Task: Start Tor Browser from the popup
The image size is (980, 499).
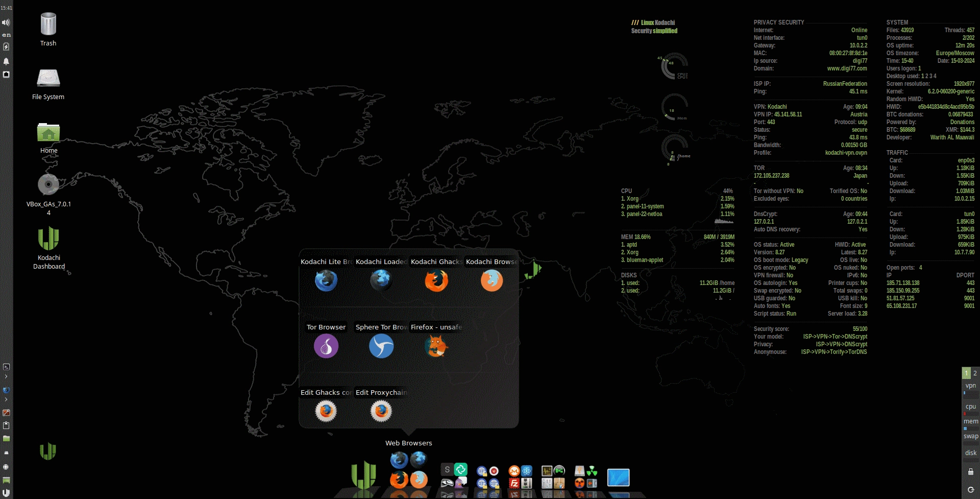Action: (326, 346)
